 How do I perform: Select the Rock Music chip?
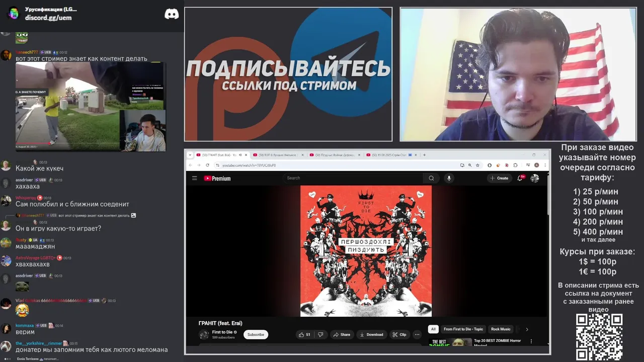point(501,329)
